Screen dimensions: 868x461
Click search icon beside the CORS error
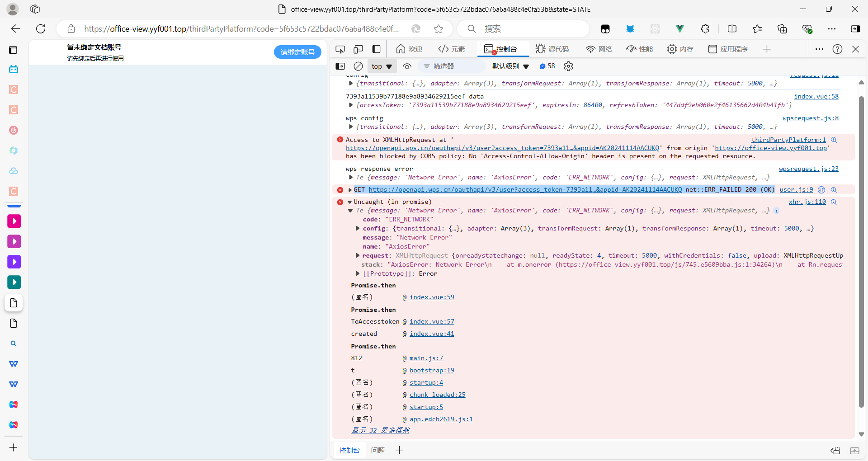pos(834,140)
